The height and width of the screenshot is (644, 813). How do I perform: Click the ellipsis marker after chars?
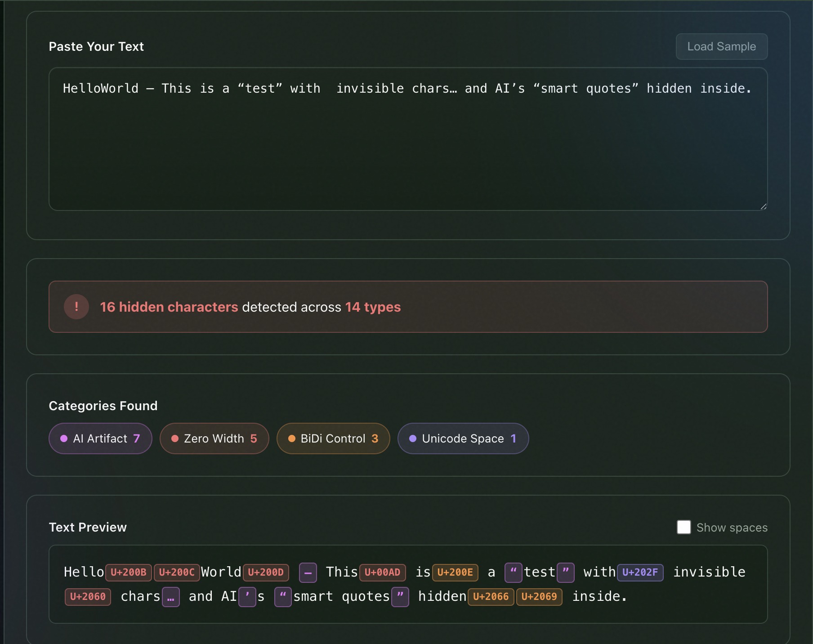[171, 597]
